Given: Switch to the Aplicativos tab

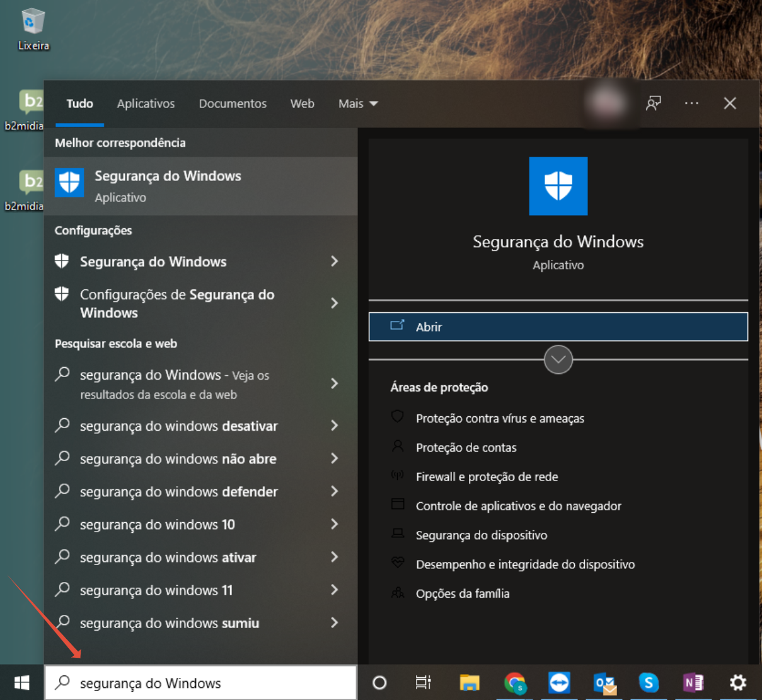Looking at the screenshot, I should point(146,103).
